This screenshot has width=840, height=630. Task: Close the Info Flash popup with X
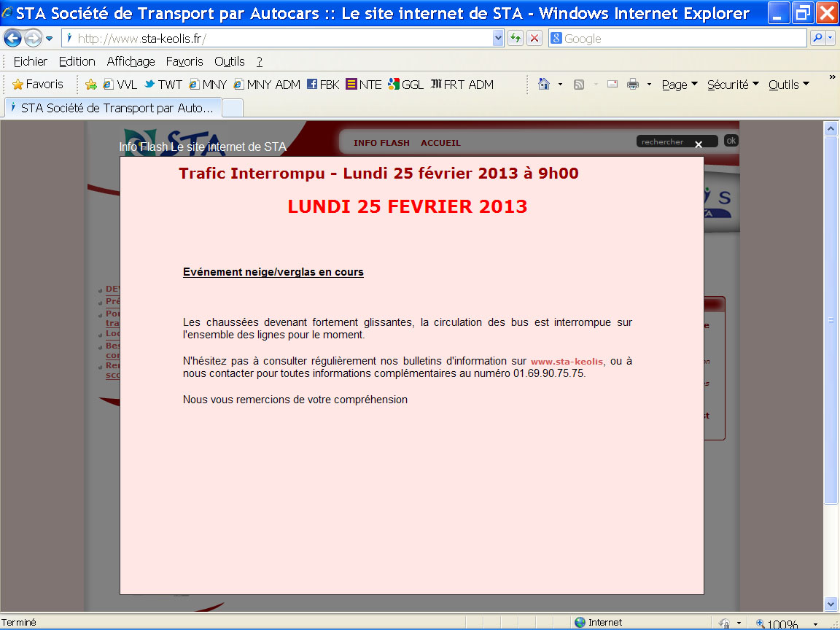699,145
